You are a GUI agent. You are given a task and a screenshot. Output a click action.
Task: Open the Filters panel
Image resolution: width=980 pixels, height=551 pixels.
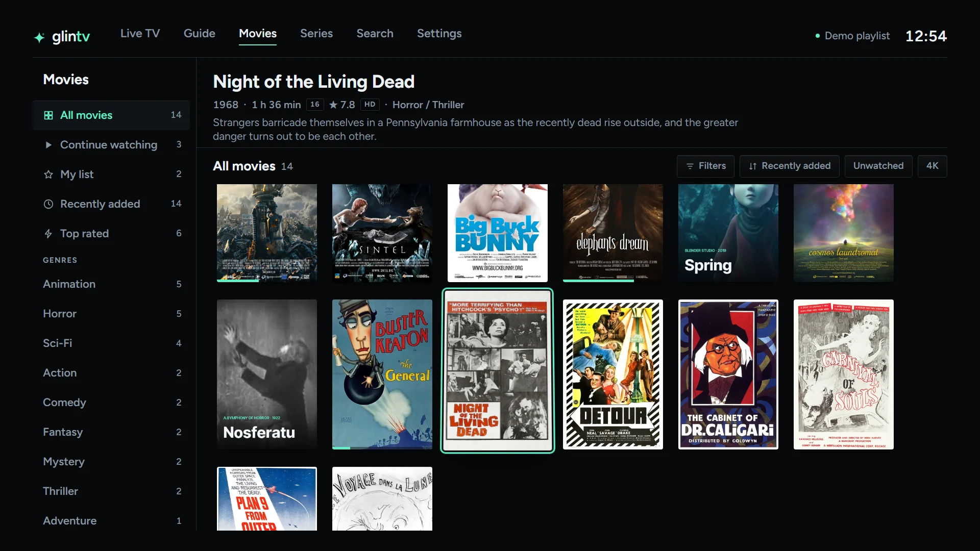point(705,166)
